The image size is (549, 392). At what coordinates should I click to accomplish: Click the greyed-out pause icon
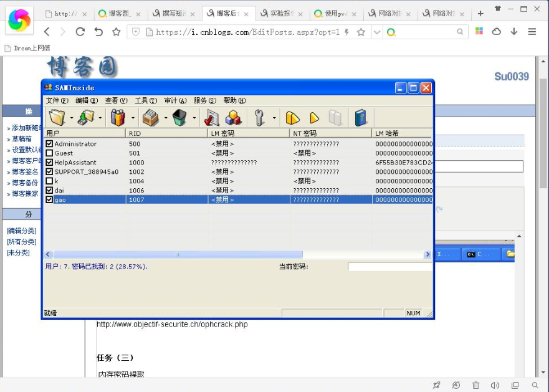(335, 118)
